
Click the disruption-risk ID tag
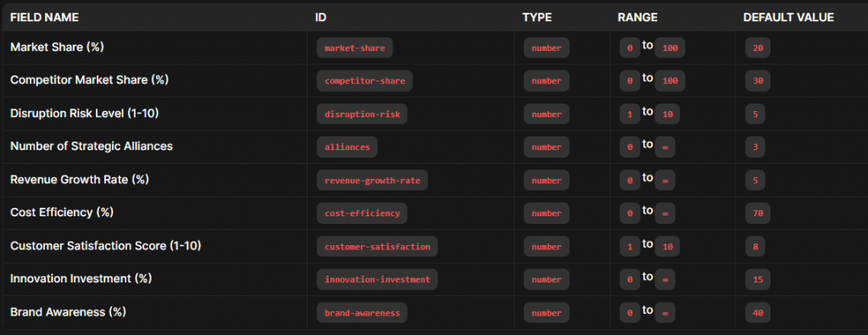coord(362,114)
